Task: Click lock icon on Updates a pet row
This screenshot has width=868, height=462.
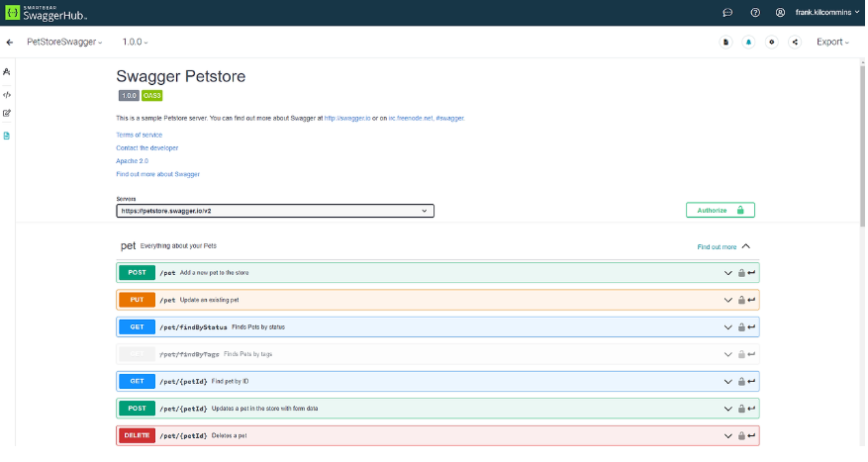Action: (x=741, y=409)
